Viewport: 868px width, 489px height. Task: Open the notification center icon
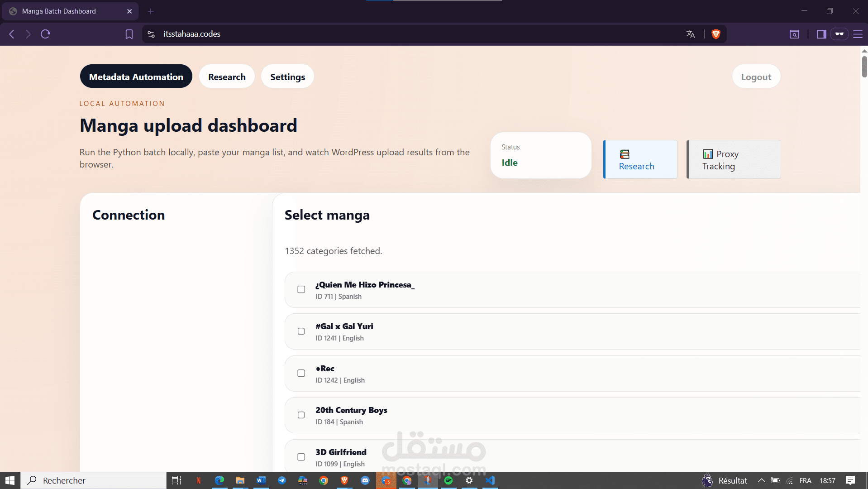[x=850, y=480]
